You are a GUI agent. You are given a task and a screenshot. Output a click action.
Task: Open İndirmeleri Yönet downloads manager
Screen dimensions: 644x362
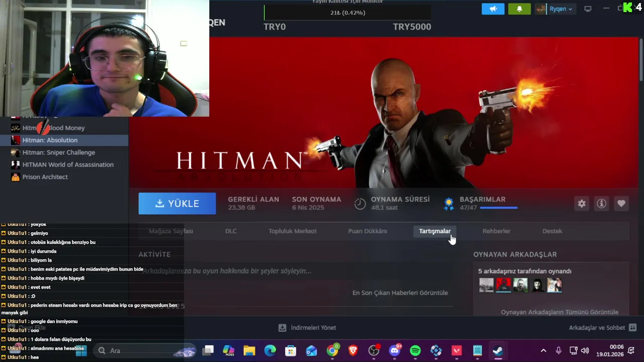[x=307, y=328]
